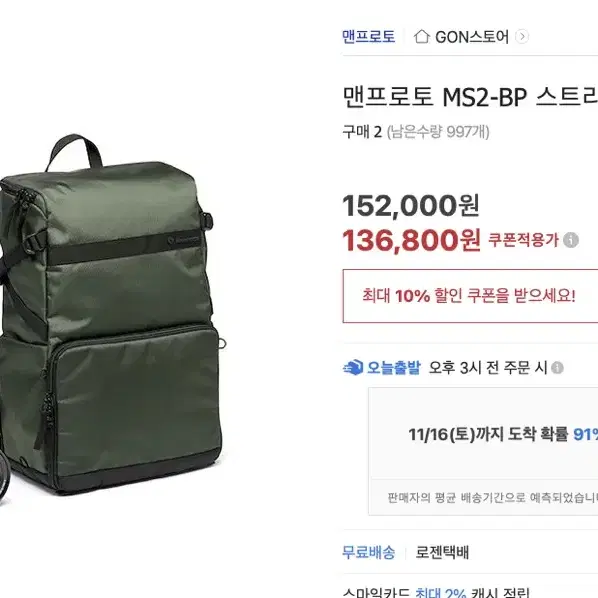
Task: Click the 구매 2 purchase count text
Action: pyautogui.click(x=362, y=132)
